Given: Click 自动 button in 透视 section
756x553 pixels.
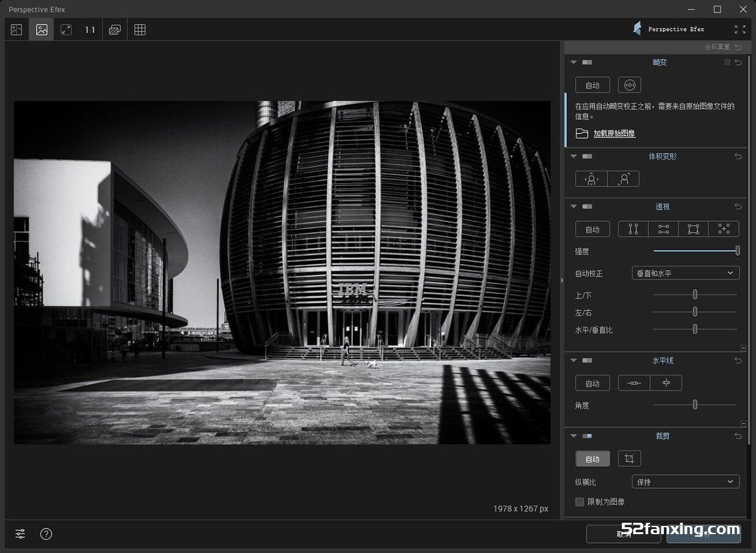Looking at the screenshot, I should [593, 229].
